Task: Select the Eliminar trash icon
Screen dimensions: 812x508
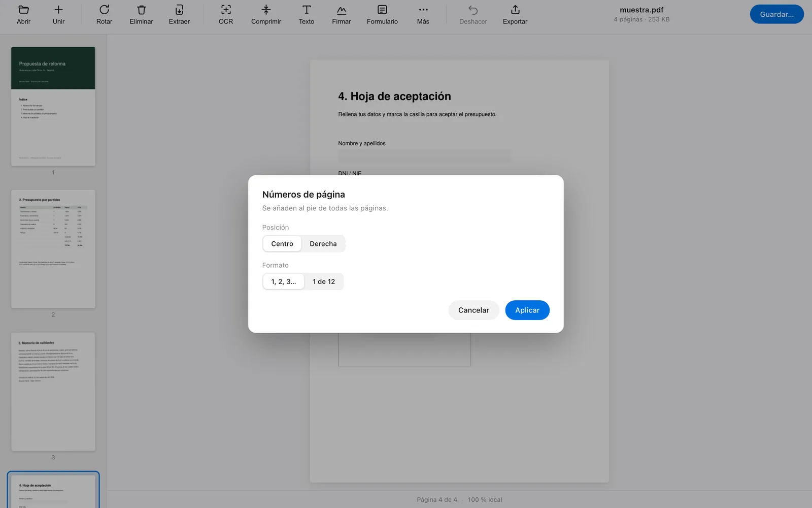Action: pos(141,15)
